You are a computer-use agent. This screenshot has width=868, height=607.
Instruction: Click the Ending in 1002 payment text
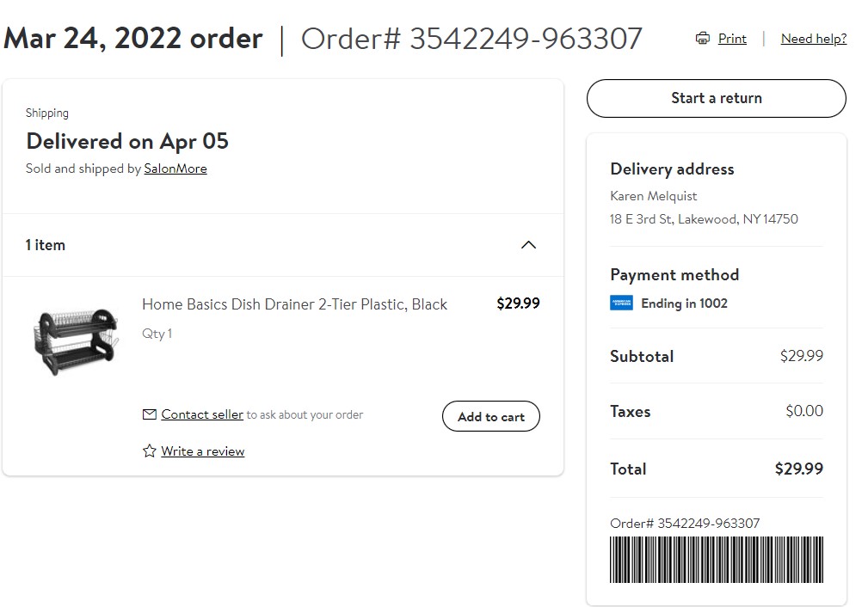[x=684, y=303]
